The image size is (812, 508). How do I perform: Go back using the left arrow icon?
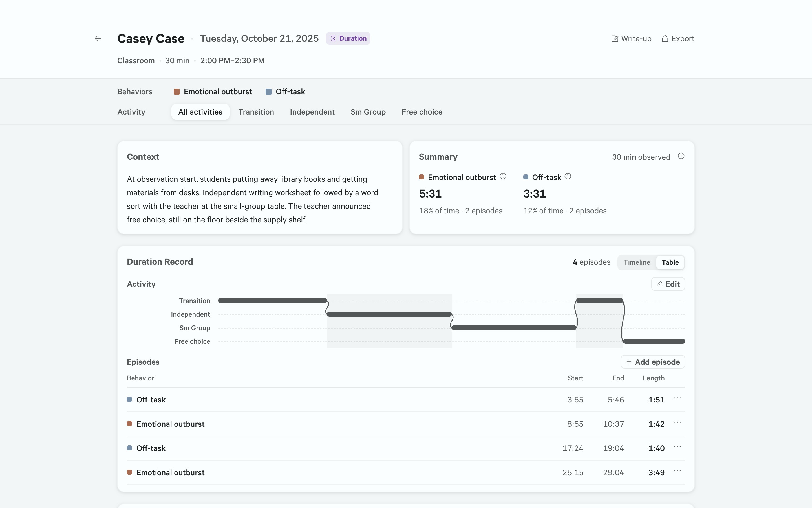[x=98, y=39]
